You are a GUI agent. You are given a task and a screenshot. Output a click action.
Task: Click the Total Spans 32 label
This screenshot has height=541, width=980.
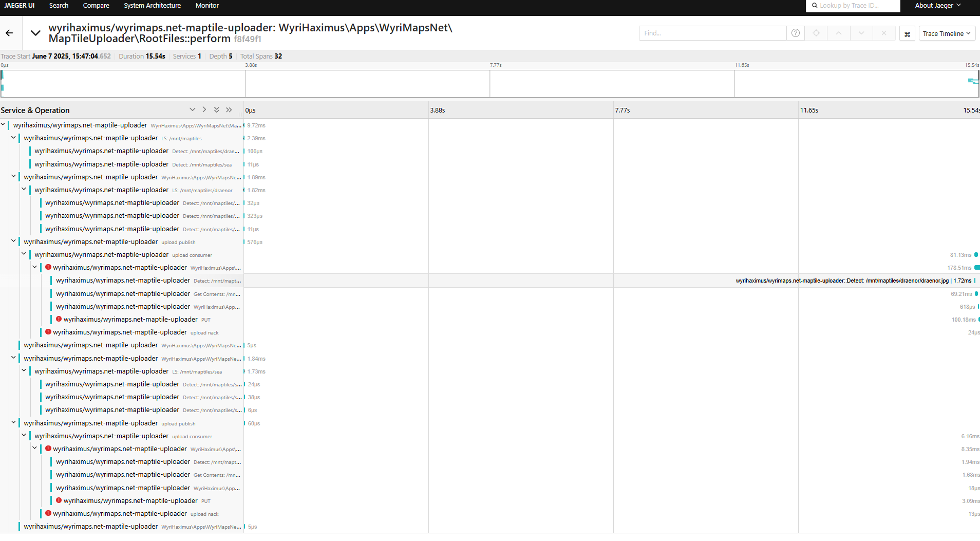click(261, 56)
